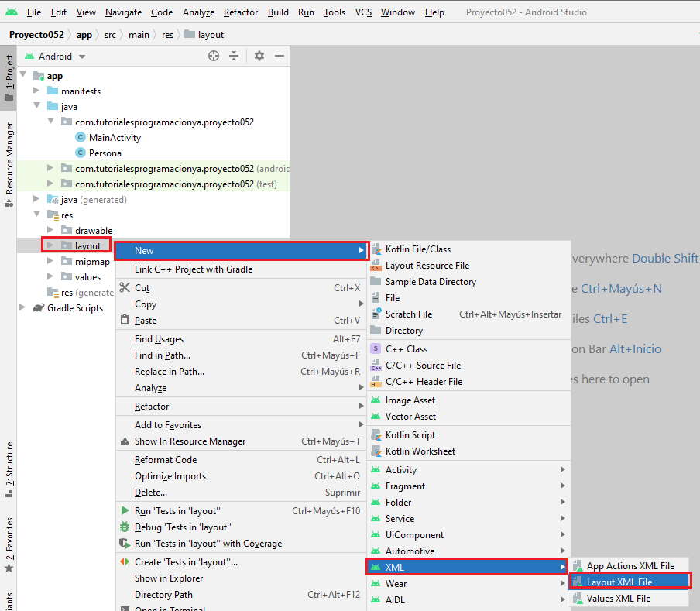Click the src breadcrumb
Image resolution: width=700 pixels, height=611 pixels.
[110, 35]
